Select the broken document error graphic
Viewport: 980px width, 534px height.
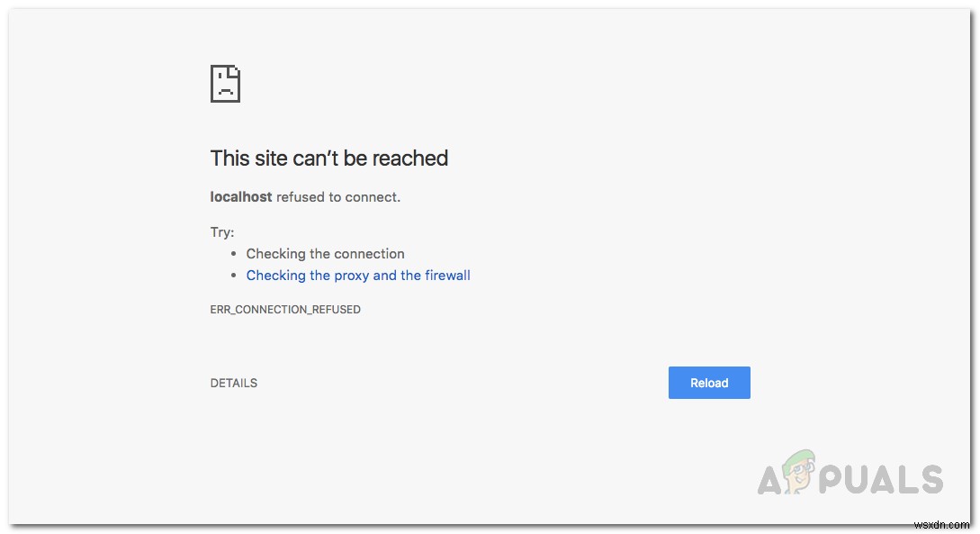[225, 83]
